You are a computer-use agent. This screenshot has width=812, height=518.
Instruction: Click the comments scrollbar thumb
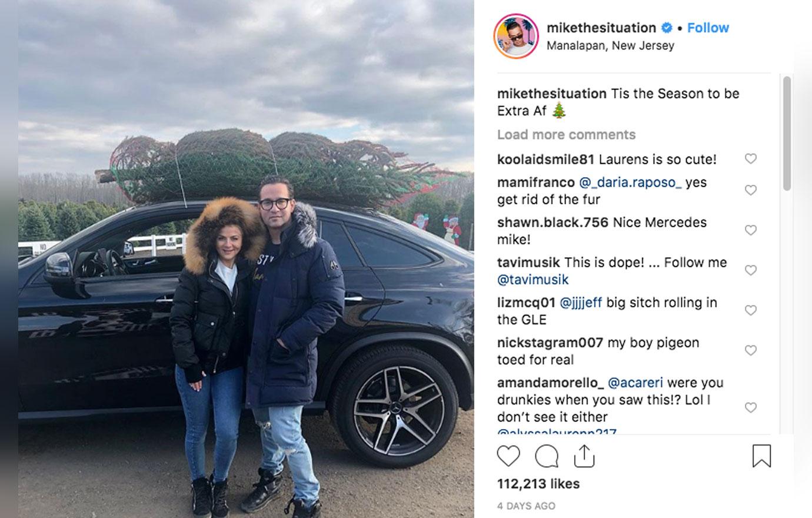tap(787, 133)
